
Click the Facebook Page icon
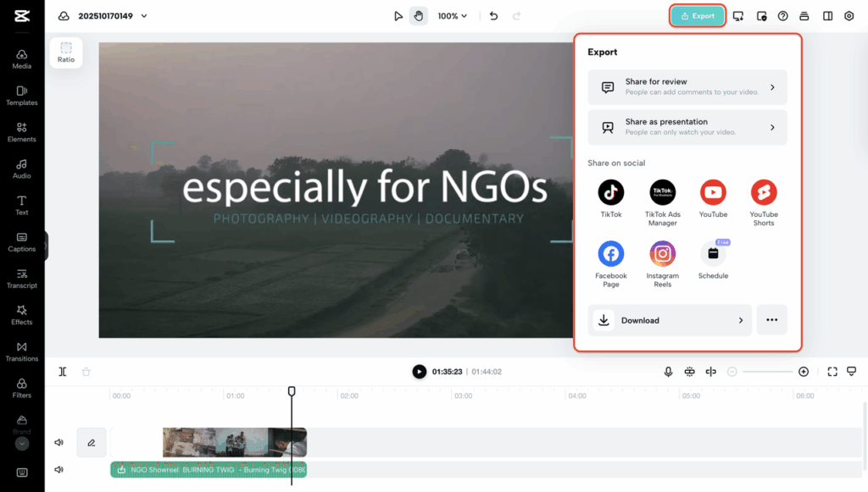(610, 254)
